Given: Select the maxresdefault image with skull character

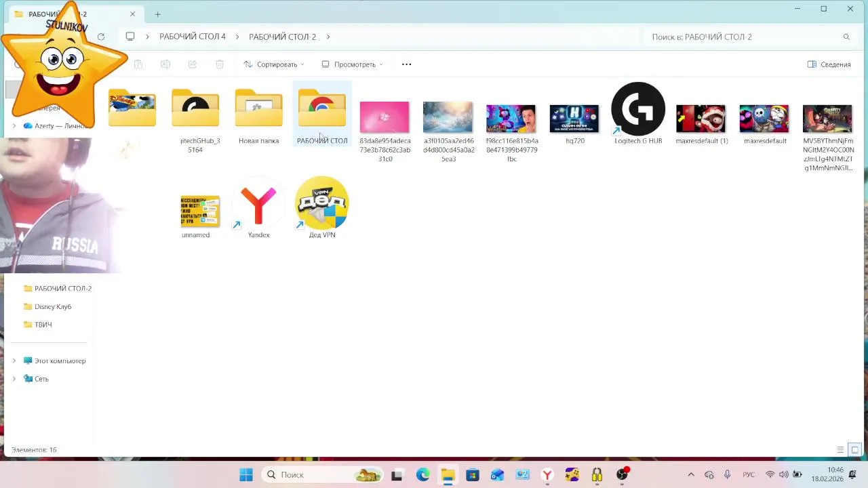Looking at the screenshot, I should tap(764, 118).
